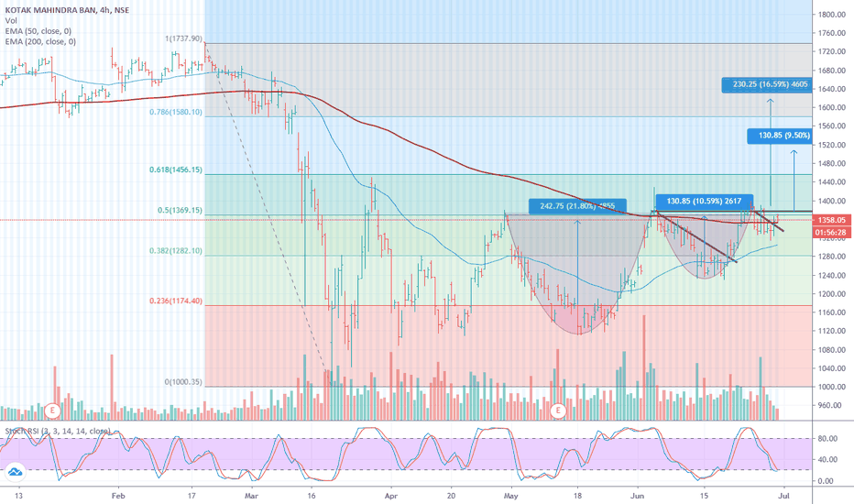Click the Apr label on time axis
Image resolution: width=854 pixels, height=504 pixels.
(391, 496)
